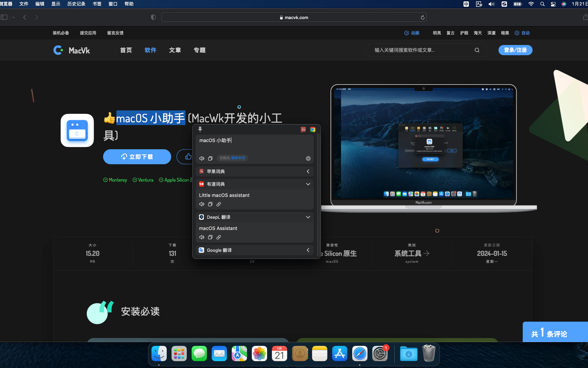Image resolution: width=588 pixels, height=368 pixels.
Task: Collapse the 有道词典 results section
Action: [308, 184]
